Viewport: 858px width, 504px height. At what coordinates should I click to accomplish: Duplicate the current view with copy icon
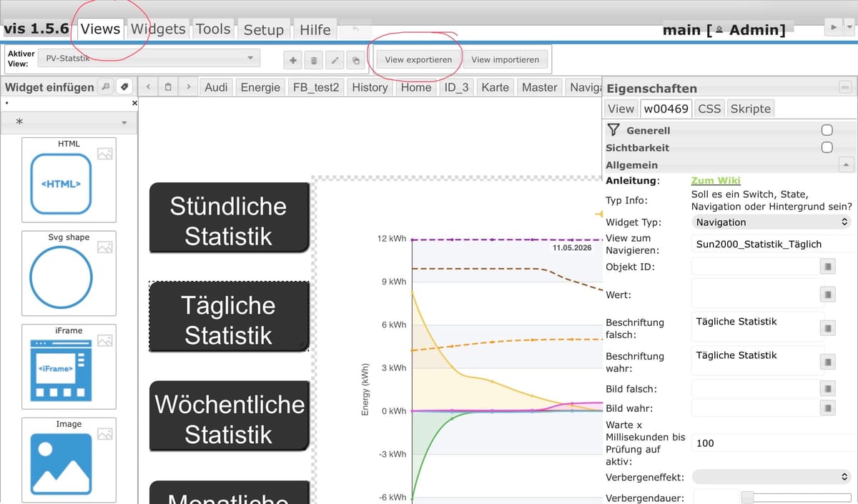click(355, 61)
